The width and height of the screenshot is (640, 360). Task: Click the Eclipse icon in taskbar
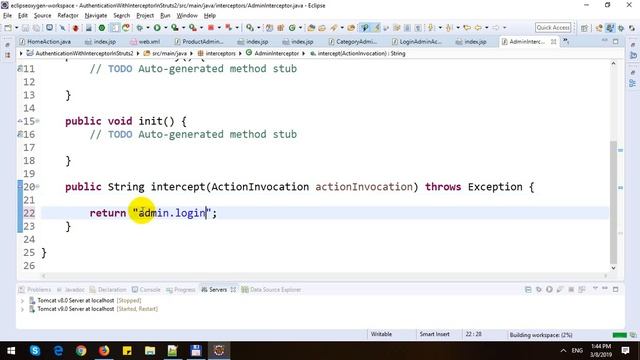[219, 351]
